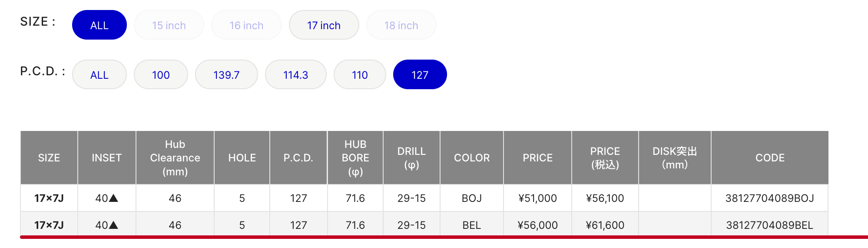Image resolution: width=868 pixels, height=248 pixels.
Task: Click the CODE column header
Action: pyautogui.click(x=770, y=158)
